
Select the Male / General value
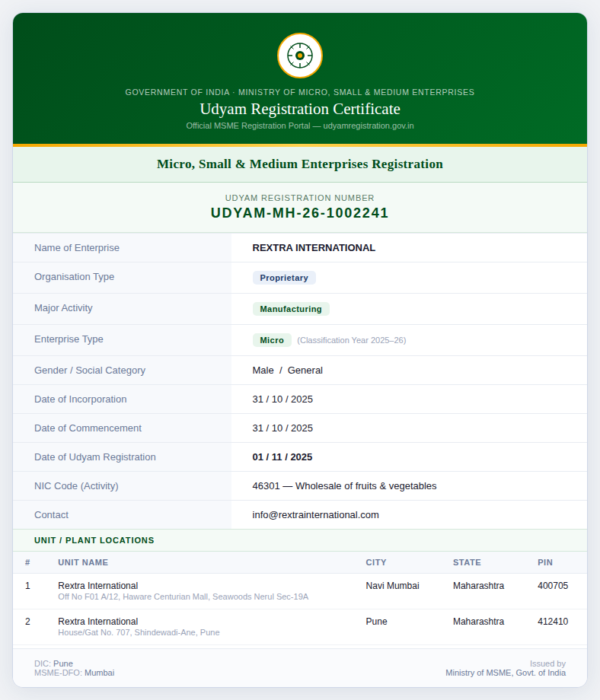tap(287, 371)
